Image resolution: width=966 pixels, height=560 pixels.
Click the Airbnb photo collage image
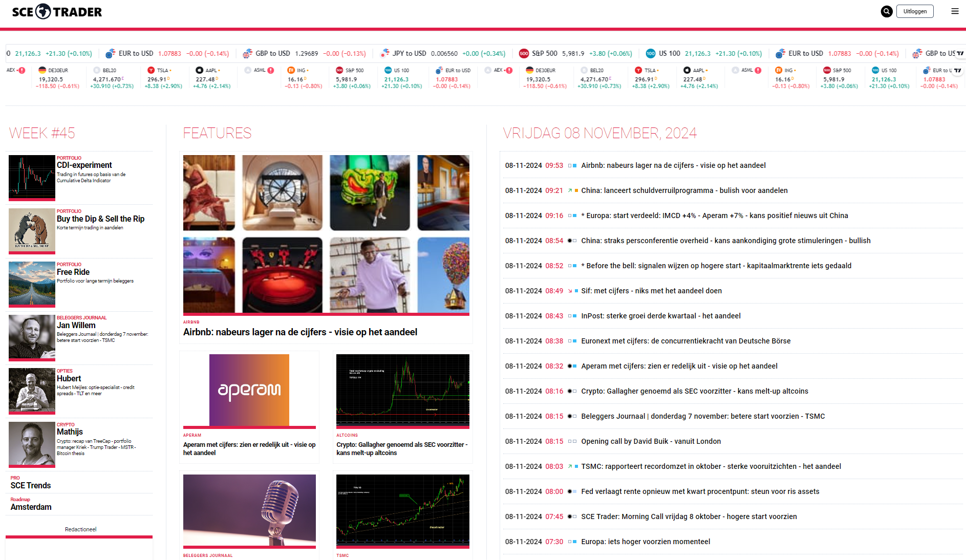click(x=326, y=234)
